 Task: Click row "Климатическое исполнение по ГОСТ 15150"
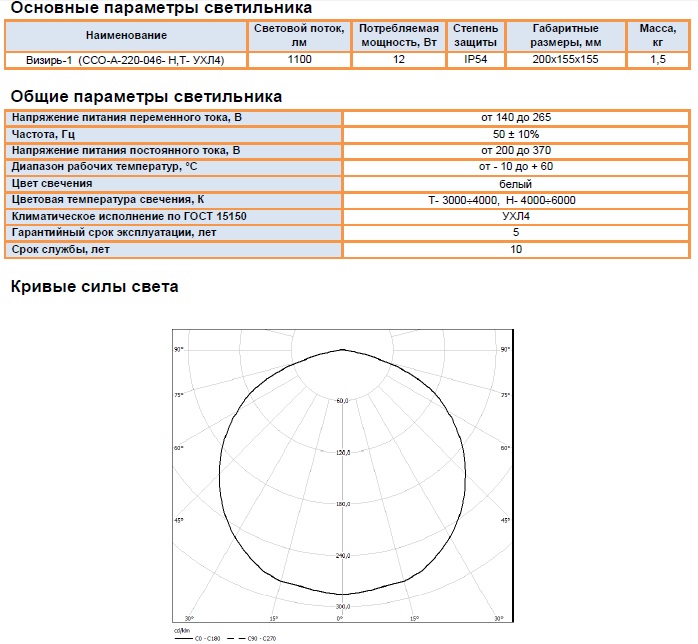pyautogui.click(x=174, y=217)
